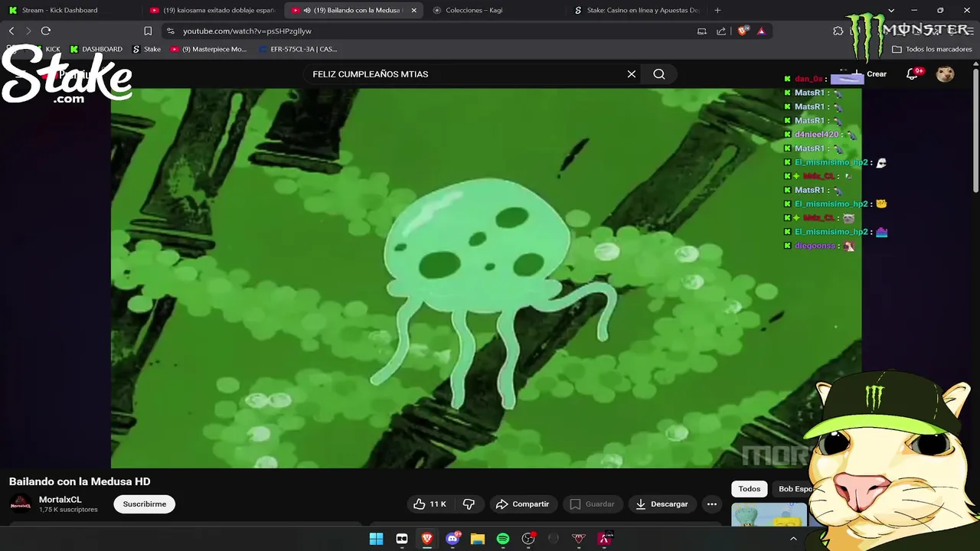Click the Crear button
This screenshot has width=980, height=551.
tap(871, 74)
